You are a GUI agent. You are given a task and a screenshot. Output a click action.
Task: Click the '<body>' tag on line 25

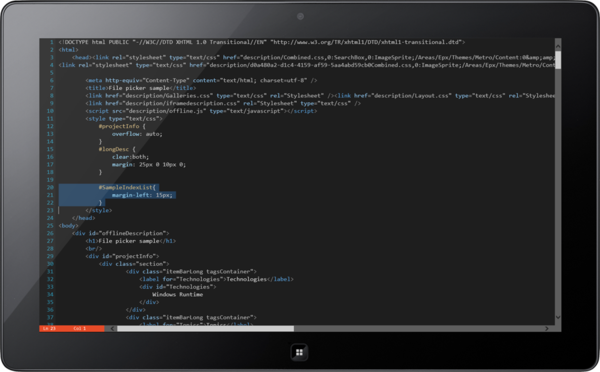[x=68, y=226]
